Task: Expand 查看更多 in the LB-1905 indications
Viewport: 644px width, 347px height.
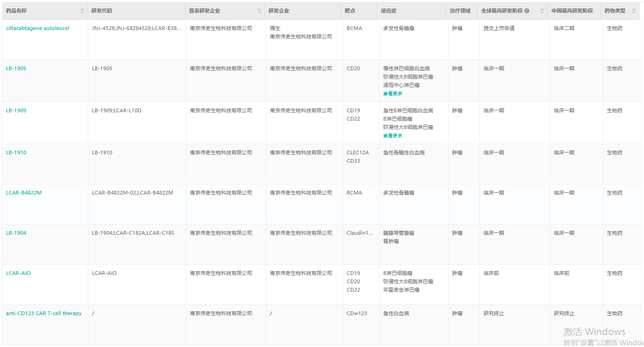Action: point(393,93)
